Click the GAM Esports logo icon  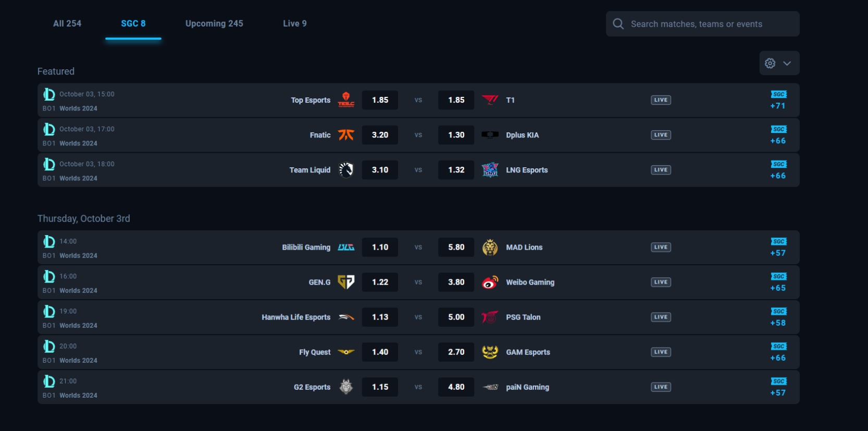tap(490, 352)
